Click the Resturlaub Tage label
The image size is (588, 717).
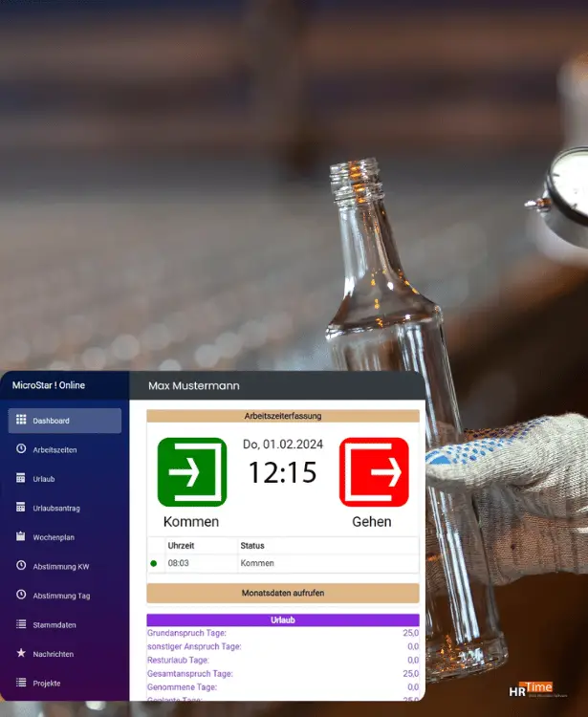tap(179, 660)
